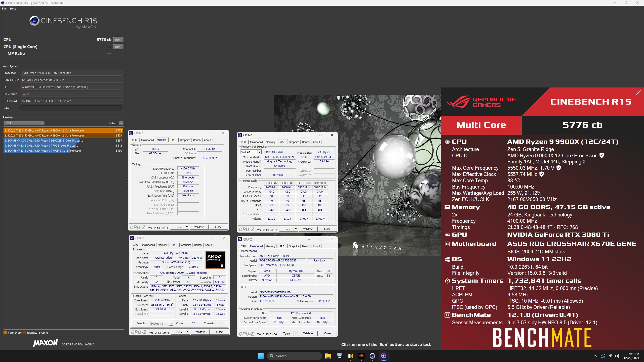This screenshot has width=644, height=362.
Task: Open the ranking type CPU dropdown
Action: click(x=24, y=123)
